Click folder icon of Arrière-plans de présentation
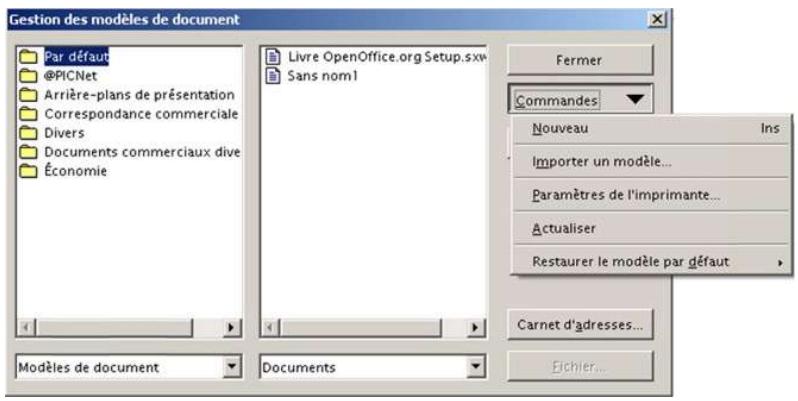This screenshot has height=401, width=798. pos(28,95)
